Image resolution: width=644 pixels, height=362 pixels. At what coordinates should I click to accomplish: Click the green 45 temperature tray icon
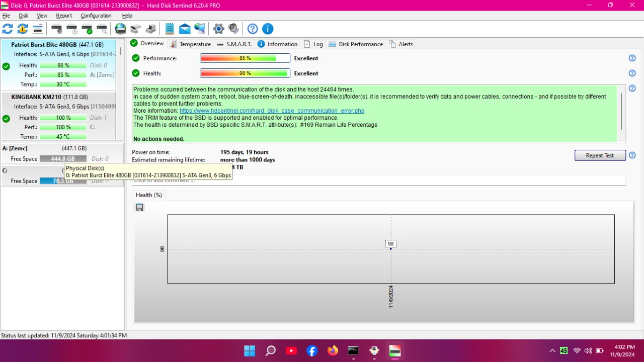point(564,351)
